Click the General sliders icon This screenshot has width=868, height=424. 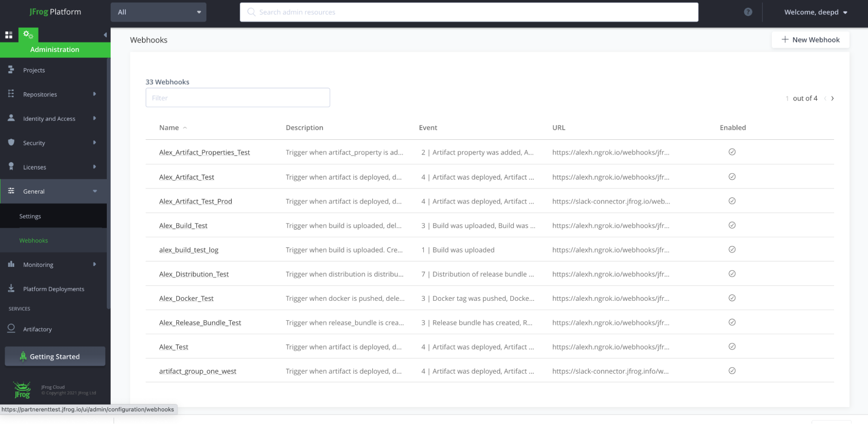(x=11, y=191)
